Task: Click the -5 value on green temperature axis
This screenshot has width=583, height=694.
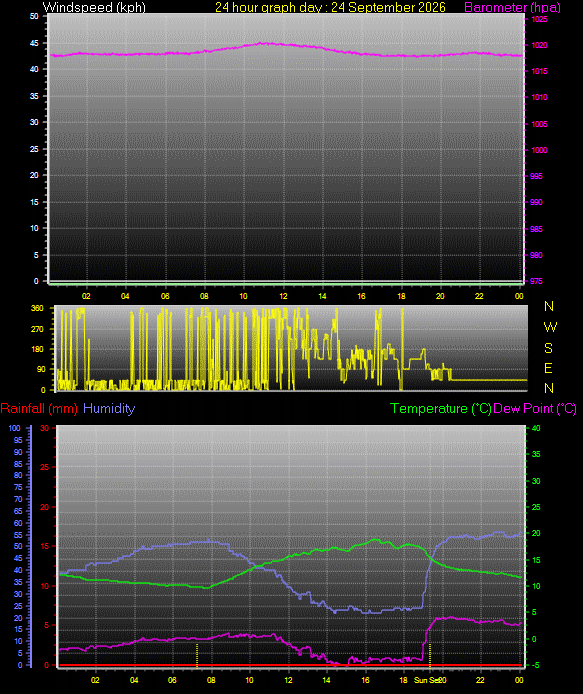Action: pos(534,665)
